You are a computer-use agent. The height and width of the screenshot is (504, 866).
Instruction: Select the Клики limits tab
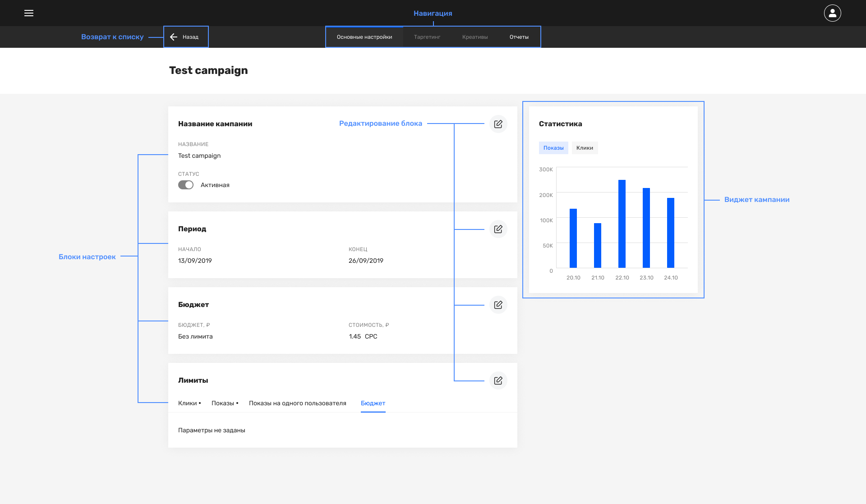[189, 403]
